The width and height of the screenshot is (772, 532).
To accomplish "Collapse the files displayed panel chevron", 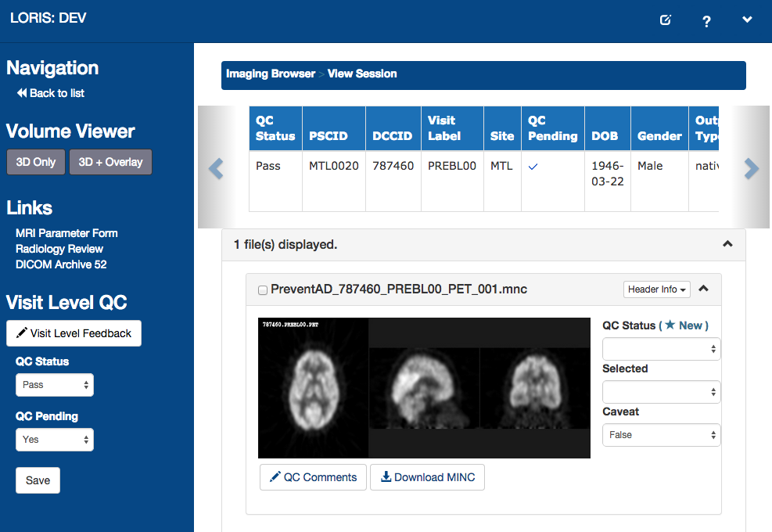I will tap(727, 244).
